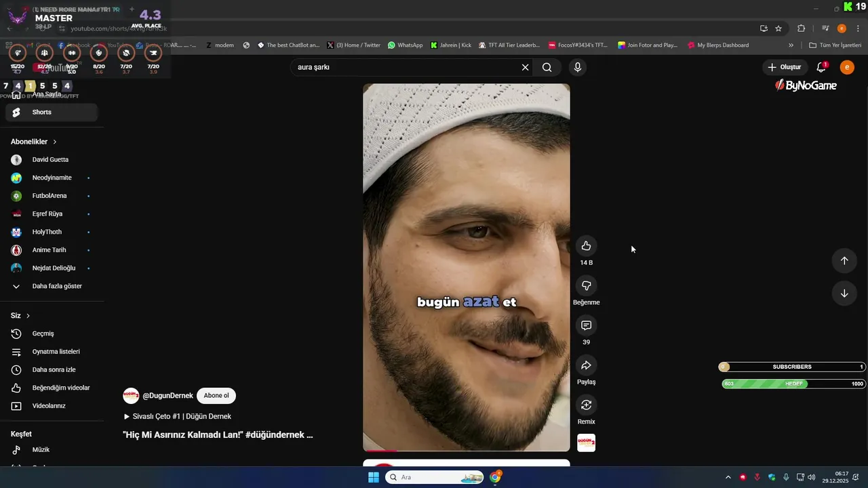This screenshot has width=868, height=488.
Task: Open comments showing 39
Action: click(x=587, y=325)
